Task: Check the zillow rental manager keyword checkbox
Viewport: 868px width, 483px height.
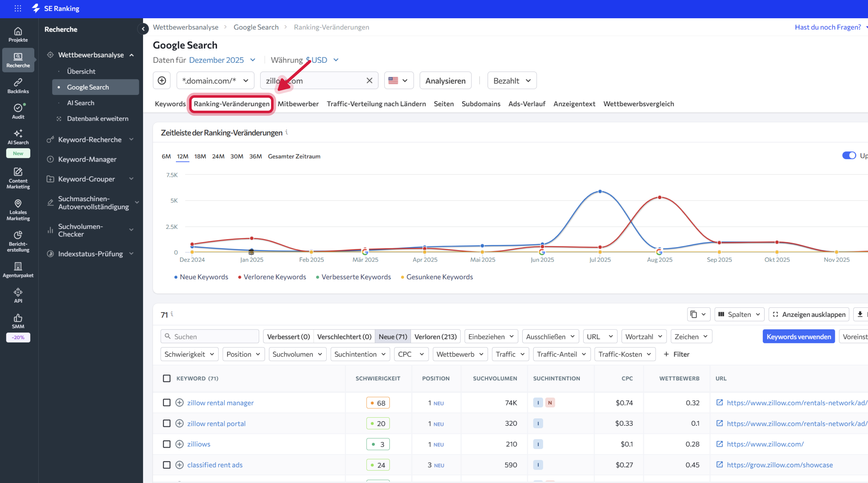Action: tap(167, 402)
